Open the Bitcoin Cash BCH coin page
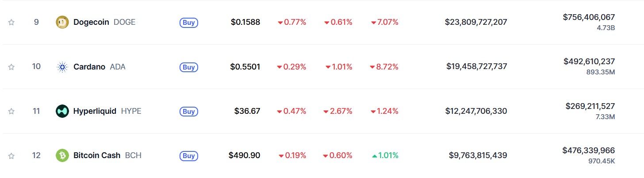The height and width of the screenshot is (178, 644). pyautogui.click(x=107, y=155)
